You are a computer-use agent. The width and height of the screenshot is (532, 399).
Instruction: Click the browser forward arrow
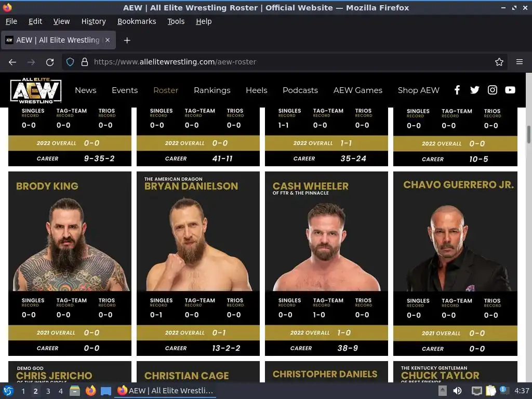point(31,62)
